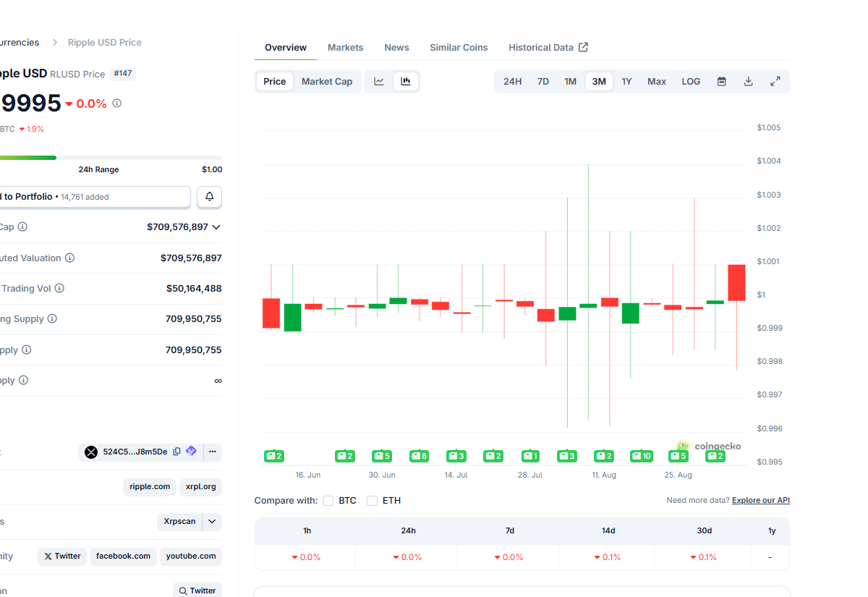Image resolution: width=868 pixels, height=597 pixels.
Task: Copy the contract address 524C5...J8m5De
Action: point(176,452)
